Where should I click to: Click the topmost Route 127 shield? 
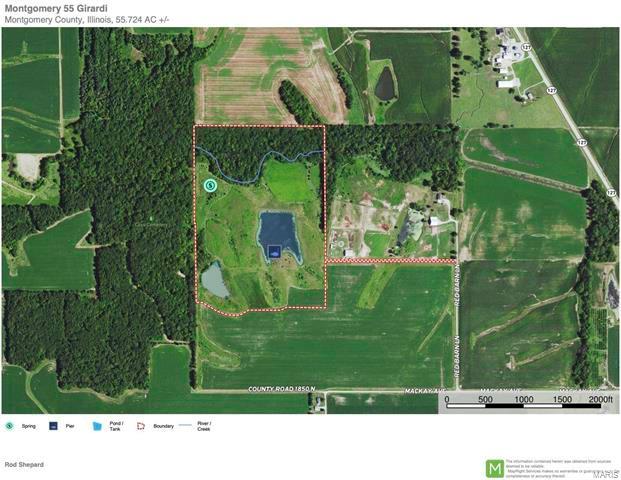tap(524, 47)
